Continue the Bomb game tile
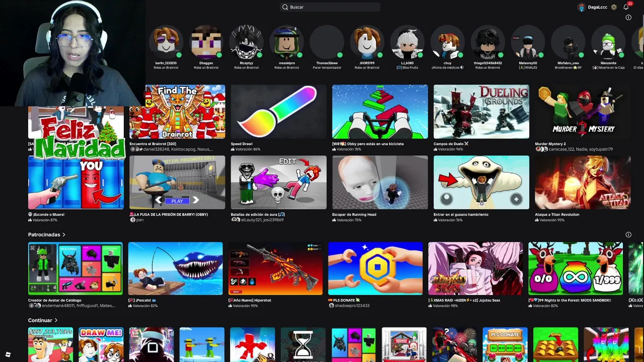Viewport: 644px width, 362px height. point(555,345)
